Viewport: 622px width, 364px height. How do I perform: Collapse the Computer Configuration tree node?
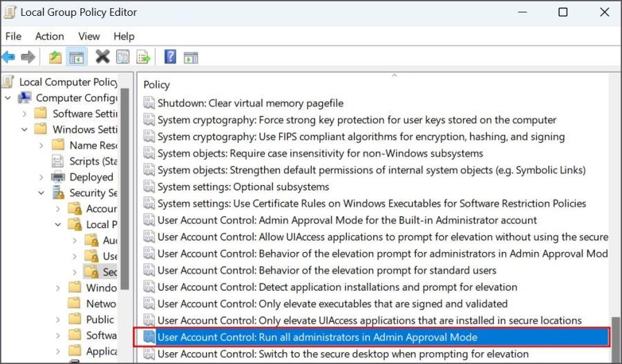pyautogui.click(x=8, y=97)
